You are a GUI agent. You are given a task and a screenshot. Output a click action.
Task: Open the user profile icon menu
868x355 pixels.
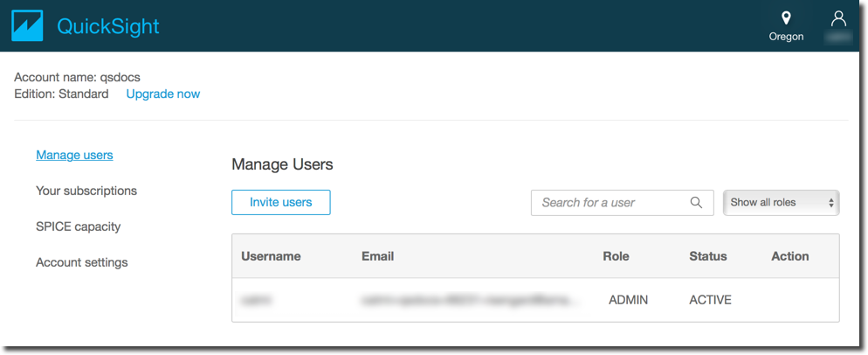[x=838, y=19]
